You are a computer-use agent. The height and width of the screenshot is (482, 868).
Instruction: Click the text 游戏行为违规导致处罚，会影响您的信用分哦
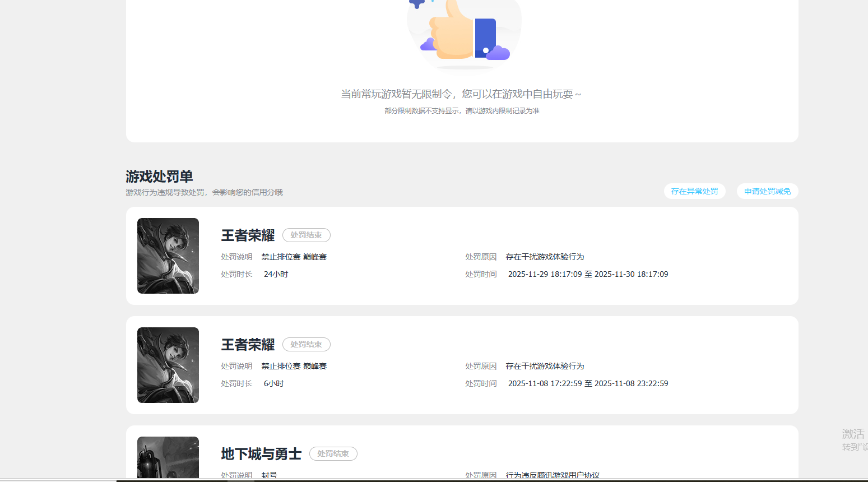click(x=204, y=192)
